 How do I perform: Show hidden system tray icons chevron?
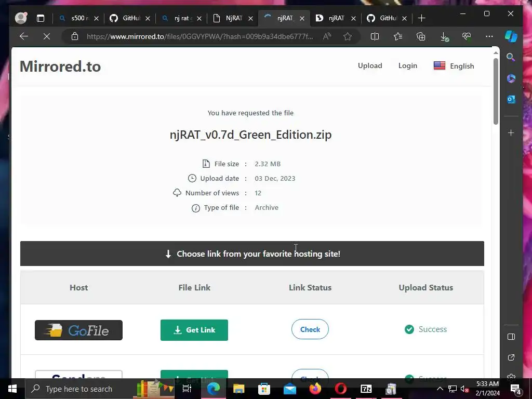coord(440,389)
